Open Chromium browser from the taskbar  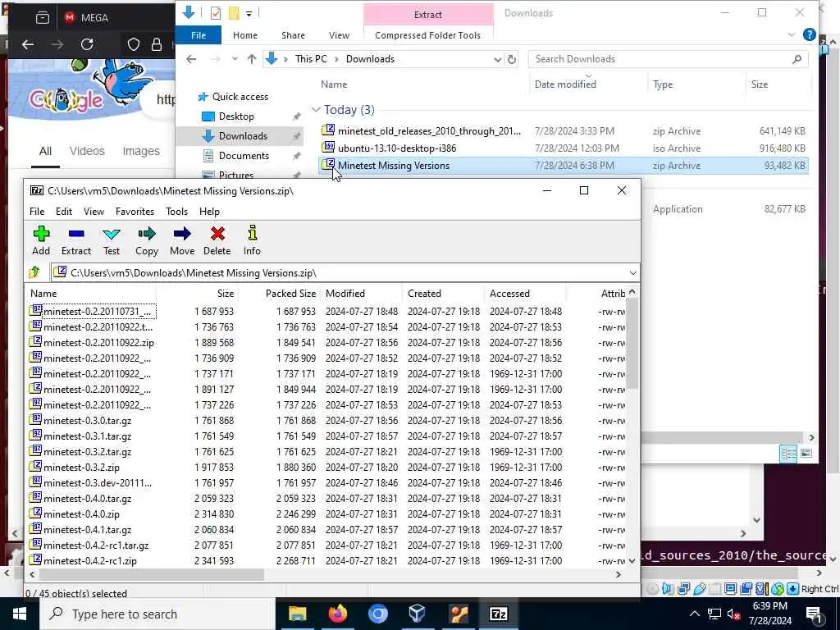(377, 614)
